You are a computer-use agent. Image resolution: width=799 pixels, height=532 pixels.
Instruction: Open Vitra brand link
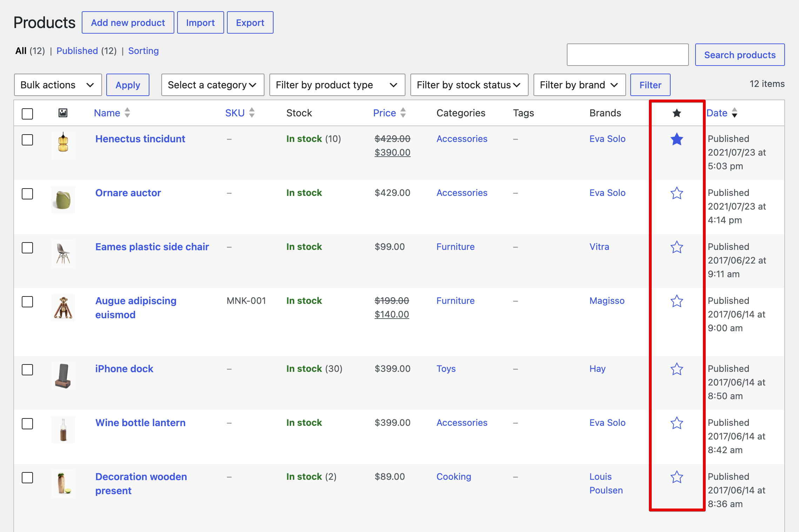599,247
